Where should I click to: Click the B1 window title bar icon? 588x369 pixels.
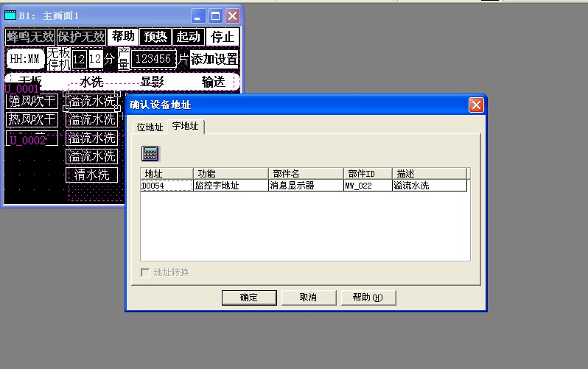pyautogui.click(x=10, y=15)
